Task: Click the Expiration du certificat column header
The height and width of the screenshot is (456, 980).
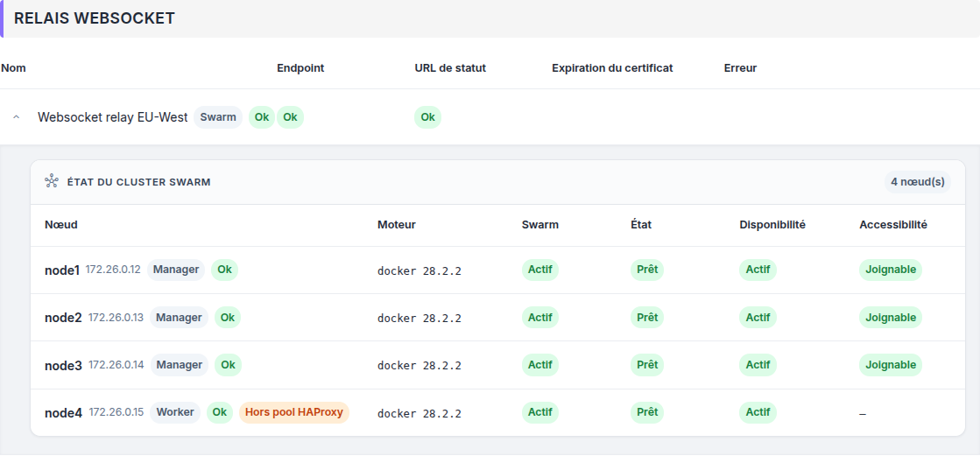Action: click(x=612, y=68)
